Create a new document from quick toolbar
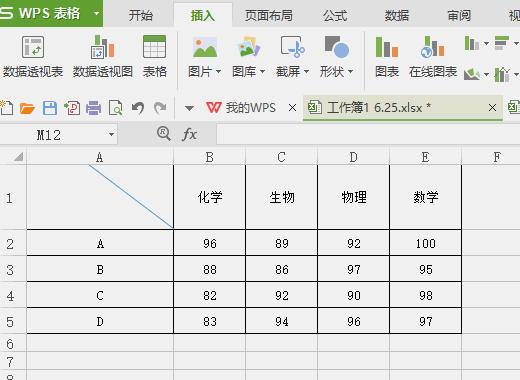 coord(6,108)
